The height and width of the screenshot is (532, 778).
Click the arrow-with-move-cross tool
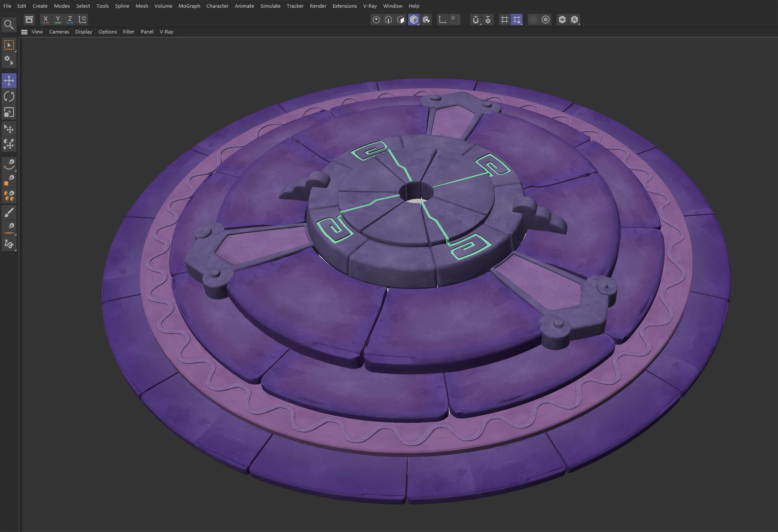click(x=9, y=129)
